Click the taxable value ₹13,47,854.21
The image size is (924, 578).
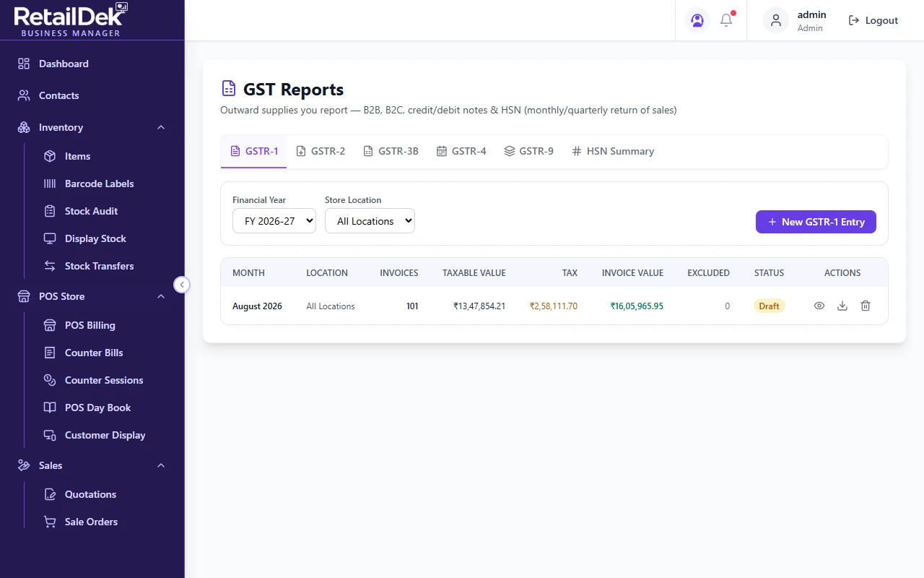[x=479, y=306]
